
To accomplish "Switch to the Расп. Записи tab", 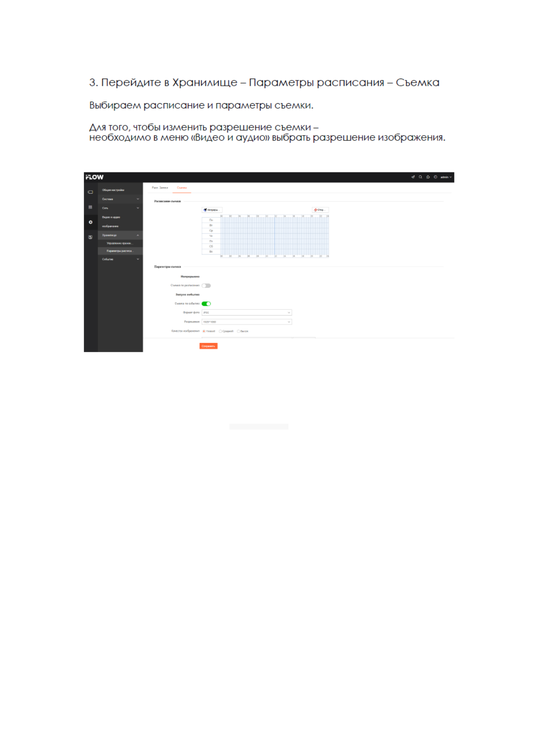I will [x=160, y=188].
